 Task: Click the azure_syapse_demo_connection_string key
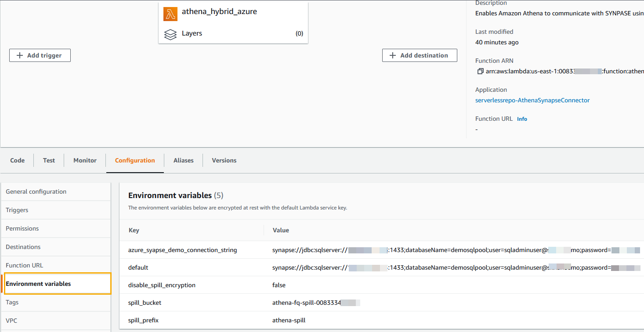click(182, 250)
